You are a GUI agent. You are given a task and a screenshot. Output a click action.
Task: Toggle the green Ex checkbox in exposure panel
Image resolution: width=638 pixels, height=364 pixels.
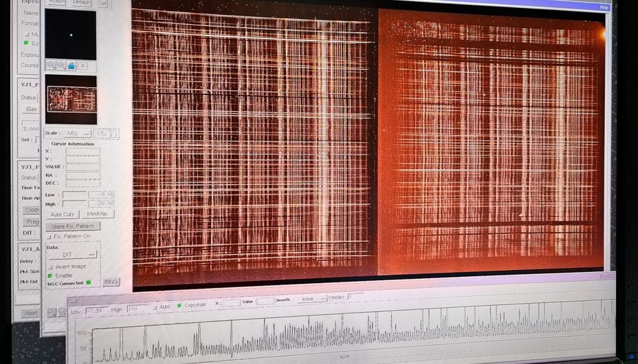(26, 43)
